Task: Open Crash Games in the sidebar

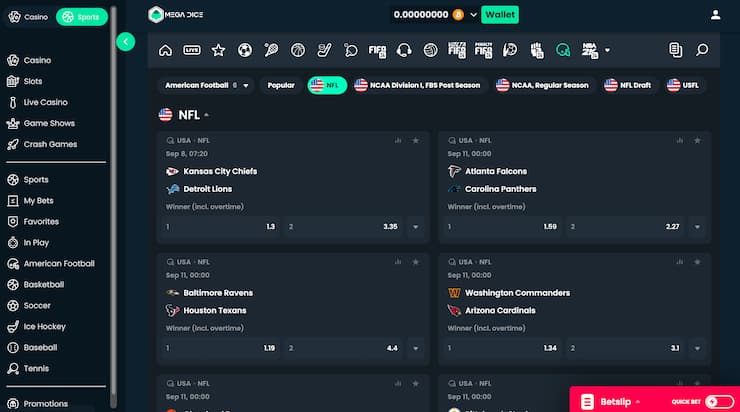Action: click(x=42, y=144)
